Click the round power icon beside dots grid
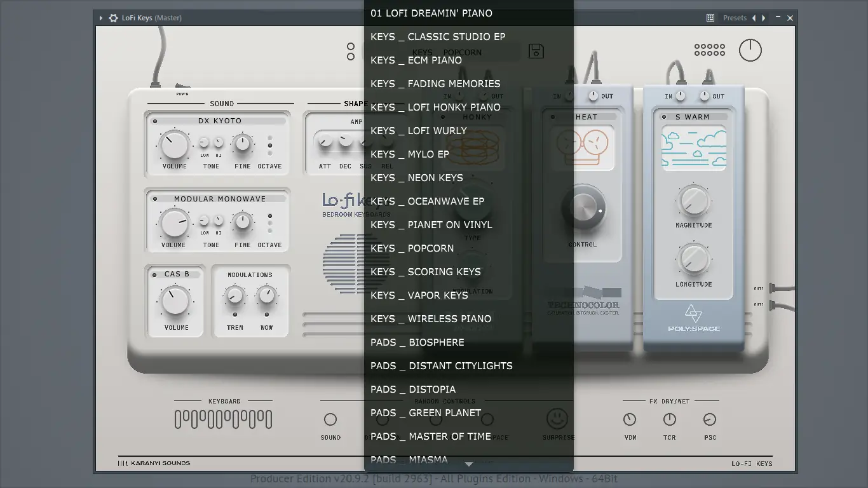The image size is (868, 488). click(x=750, y=50)
